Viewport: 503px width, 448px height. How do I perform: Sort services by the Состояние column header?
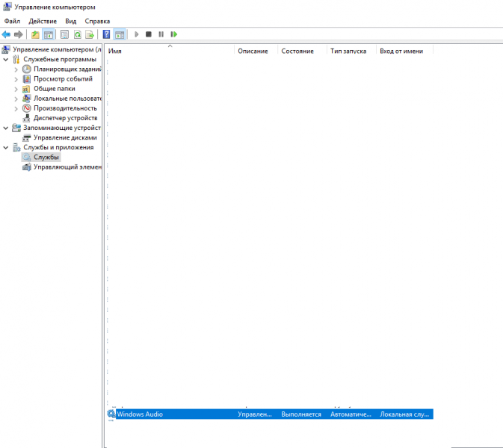click(297, 51)
